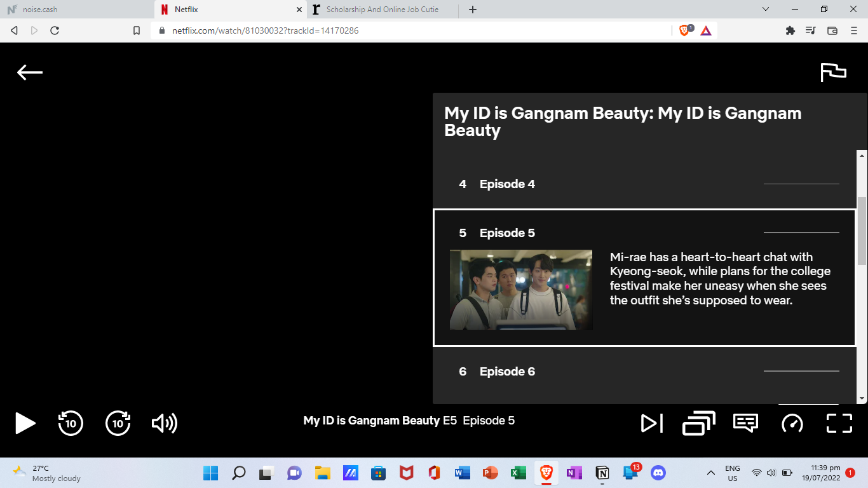Enter fullscreen mode
868x488 pixels.
[839, 423]
